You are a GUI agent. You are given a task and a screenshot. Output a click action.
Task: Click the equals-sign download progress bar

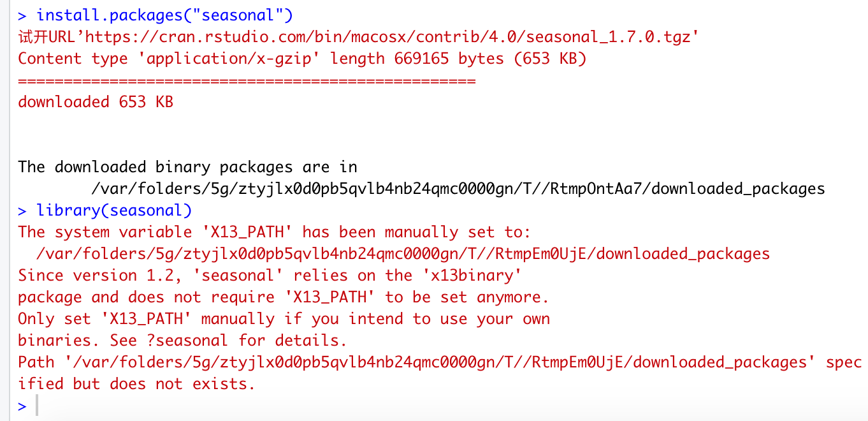[x=247, y=81]
